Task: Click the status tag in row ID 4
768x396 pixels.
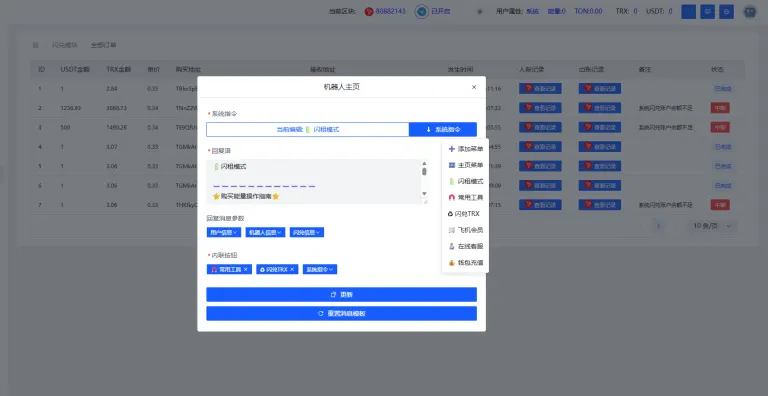Action: coord(723,147)
